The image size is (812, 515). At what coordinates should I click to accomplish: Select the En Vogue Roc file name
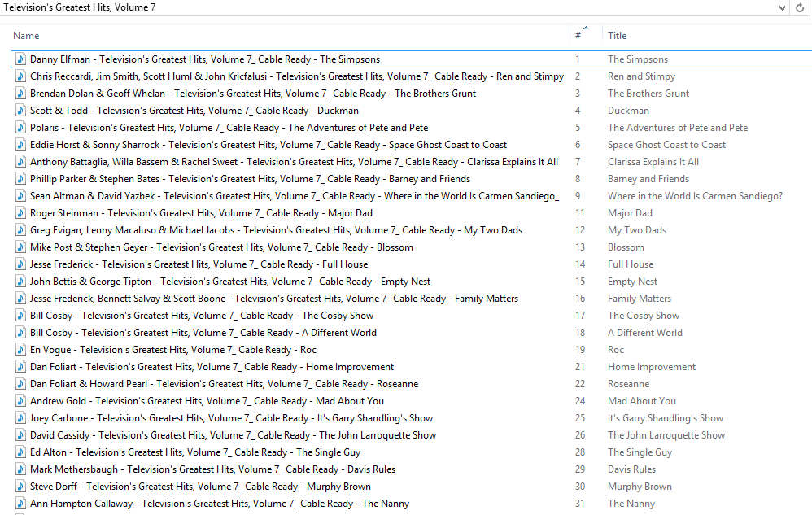[172, 350]
